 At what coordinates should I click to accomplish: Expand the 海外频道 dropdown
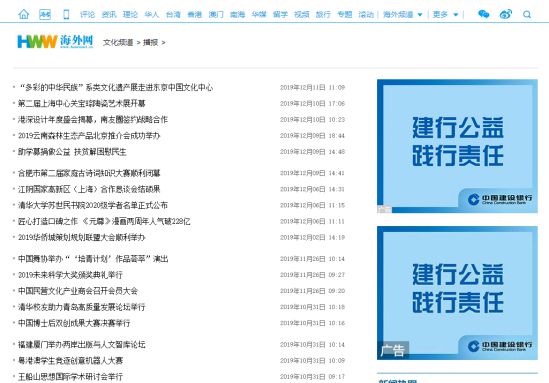tap(403, 15)
